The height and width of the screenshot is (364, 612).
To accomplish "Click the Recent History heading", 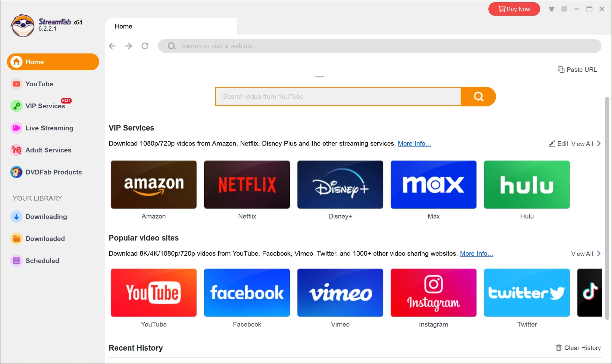I will 136,348.
